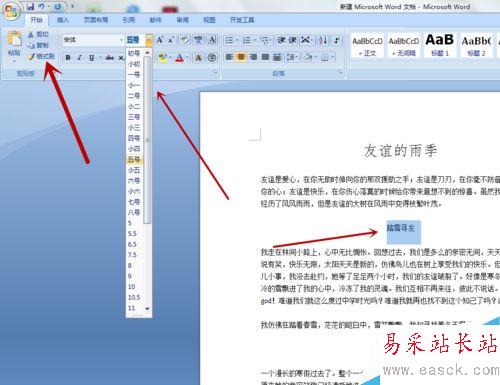This screenshot has height=385, width=500.
Task: Apply the 正文 style
Action: click(x=367, y=45)
